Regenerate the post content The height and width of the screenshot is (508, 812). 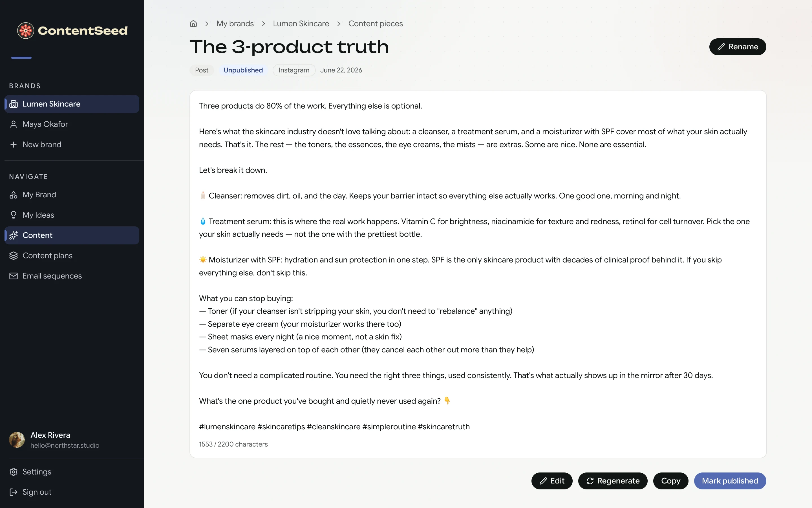[612, 481]
